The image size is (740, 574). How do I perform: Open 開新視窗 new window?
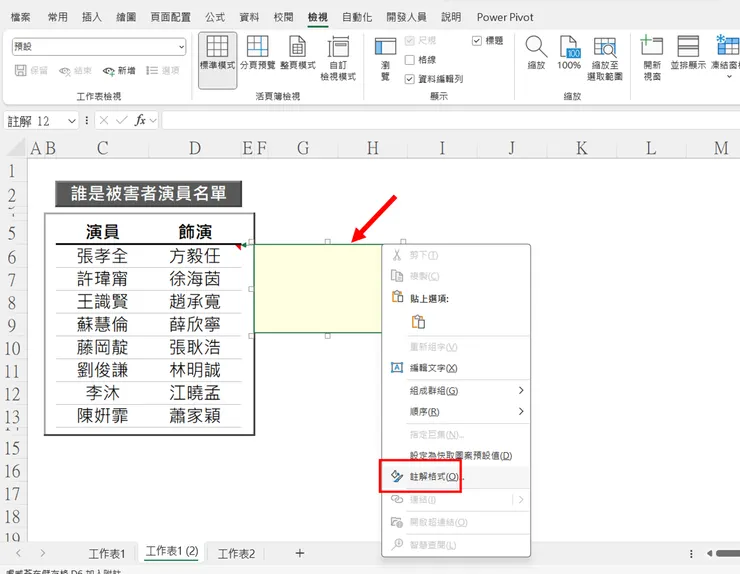pos(652,58)
